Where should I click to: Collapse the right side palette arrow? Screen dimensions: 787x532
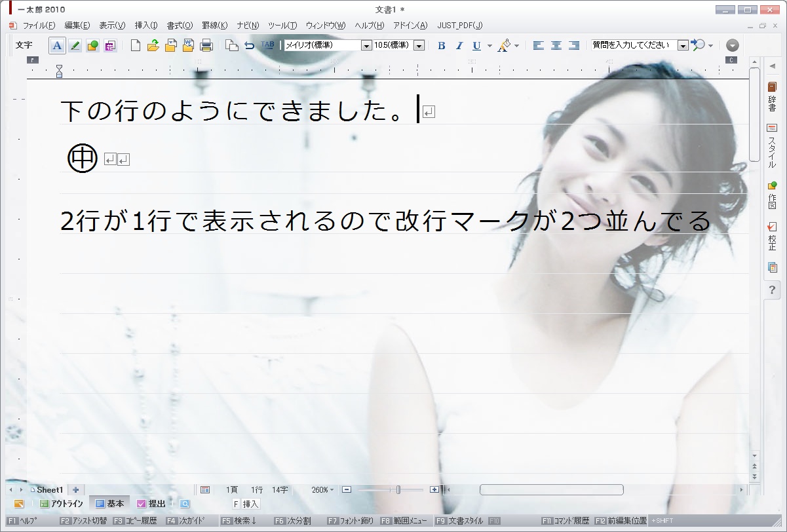coord(772,66)
